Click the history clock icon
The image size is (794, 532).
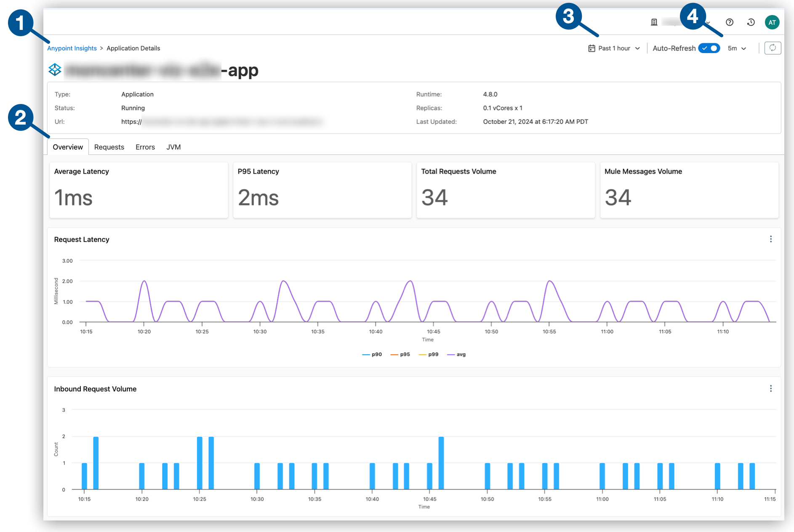pos(751,22)
